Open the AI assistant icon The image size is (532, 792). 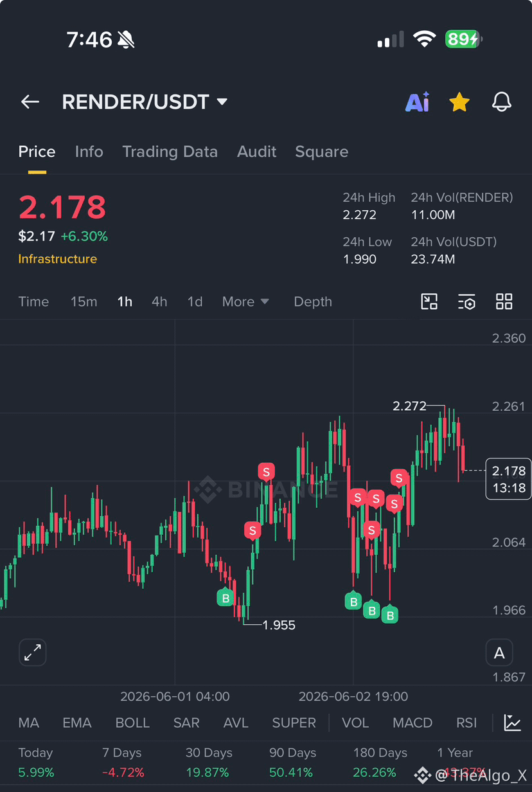coord(417,102)
